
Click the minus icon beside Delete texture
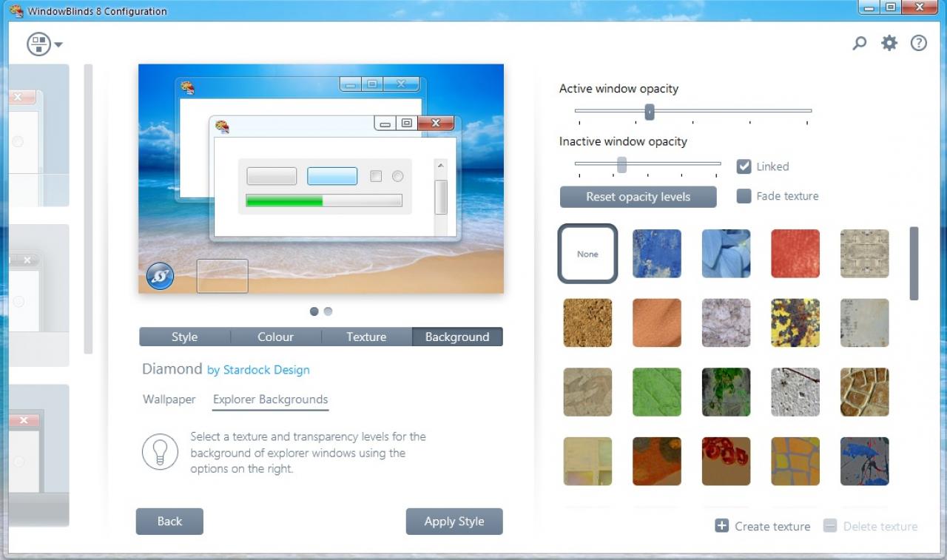(830, 526)
